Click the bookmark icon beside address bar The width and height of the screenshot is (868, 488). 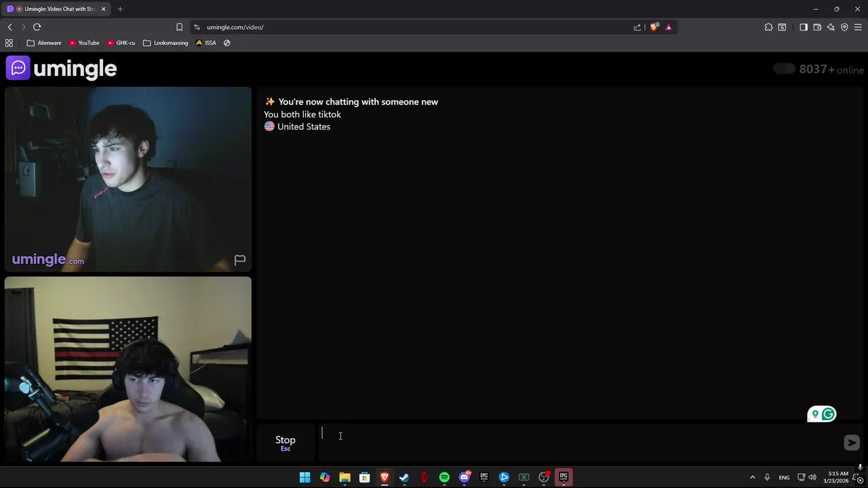179,27
